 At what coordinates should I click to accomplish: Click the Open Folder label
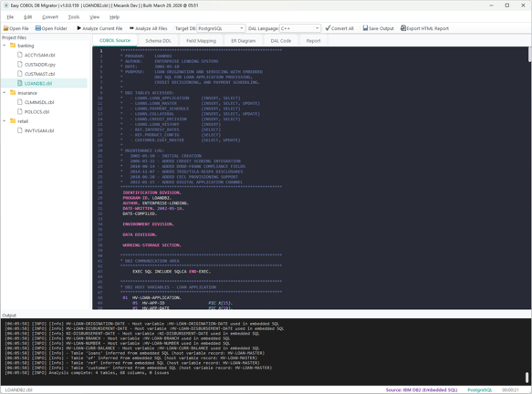[54, 28]
